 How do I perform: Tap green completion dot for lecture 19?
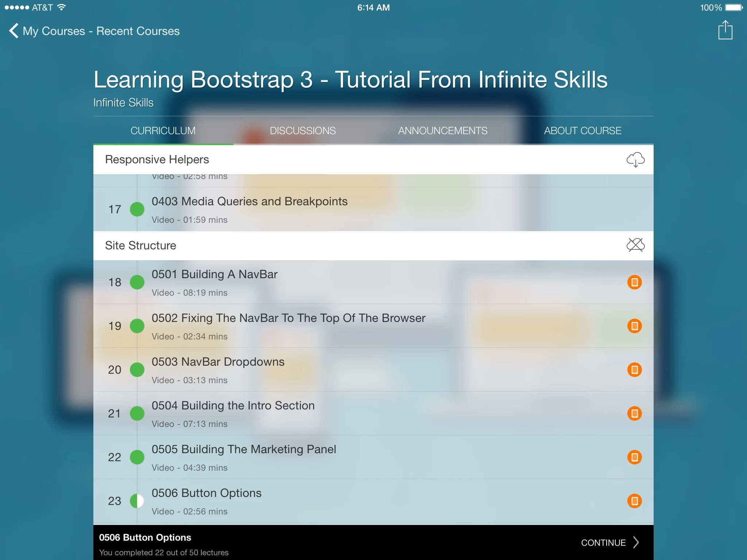point(137,326)
